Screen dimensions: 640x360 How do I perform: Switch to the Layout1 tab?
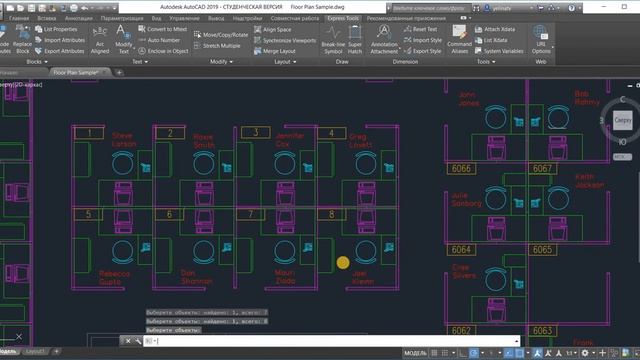(35, 351)
